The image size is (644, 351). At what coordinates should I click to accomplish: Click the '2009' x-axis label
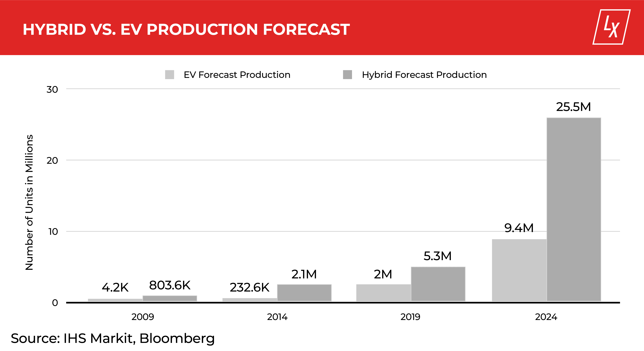pyautogui.click(x=143, y=317)
